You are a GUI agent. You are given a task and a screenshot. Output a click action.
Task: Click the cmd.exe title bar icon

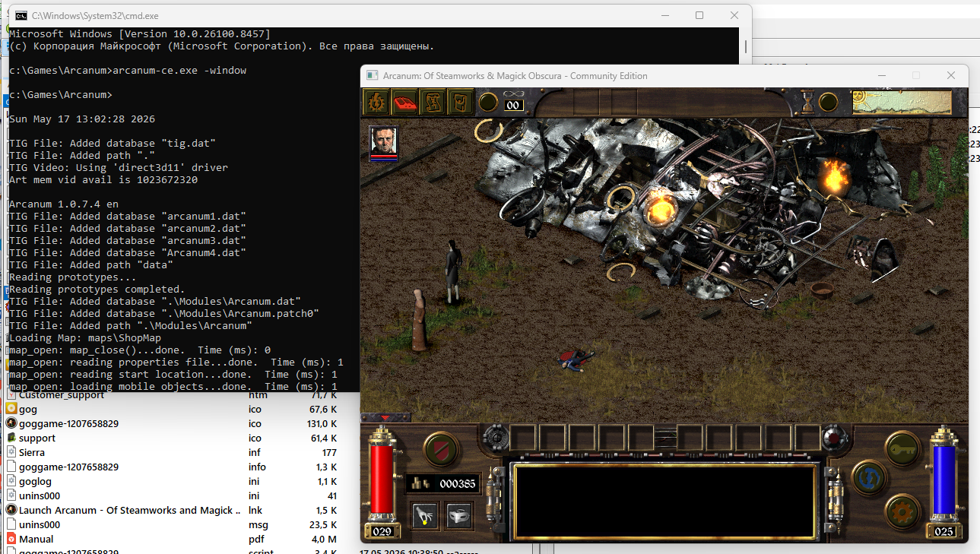click(x=21, y=16)
